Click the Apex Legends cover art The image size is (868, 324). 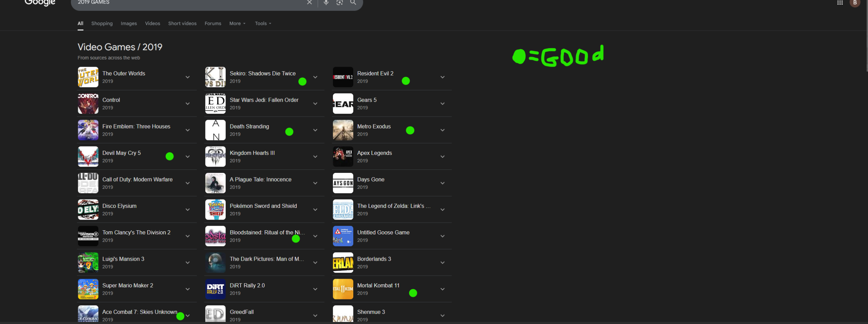pos(343,157)
